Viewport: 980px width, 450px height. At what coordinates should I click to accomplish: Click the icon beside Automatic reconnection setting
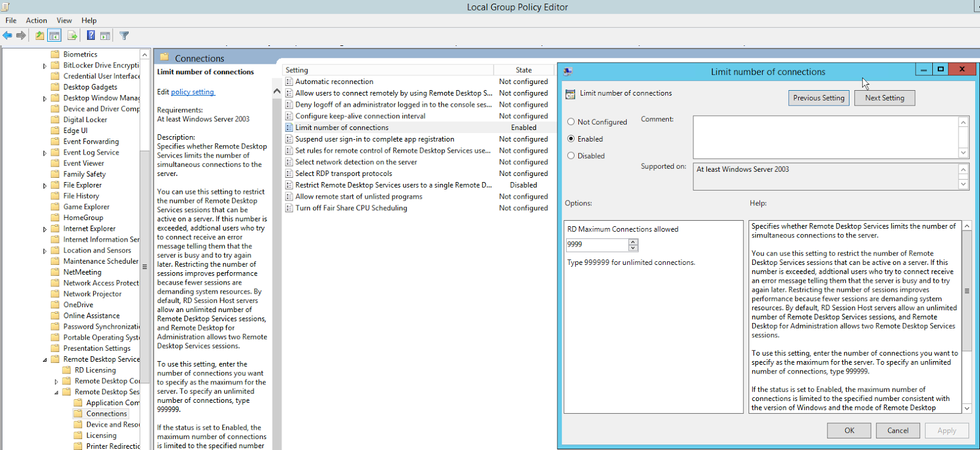coord(289,82)
